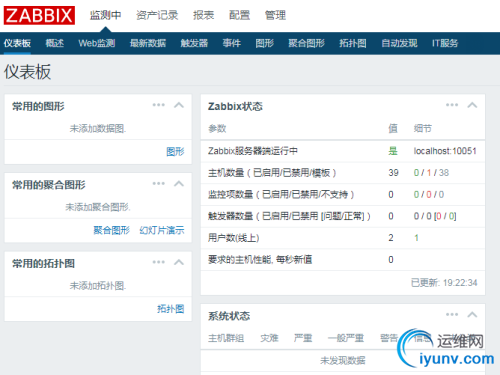The height and width of the screenshot is (375, 500).
Task: Open the 触发器 tab
Action: 194,43
